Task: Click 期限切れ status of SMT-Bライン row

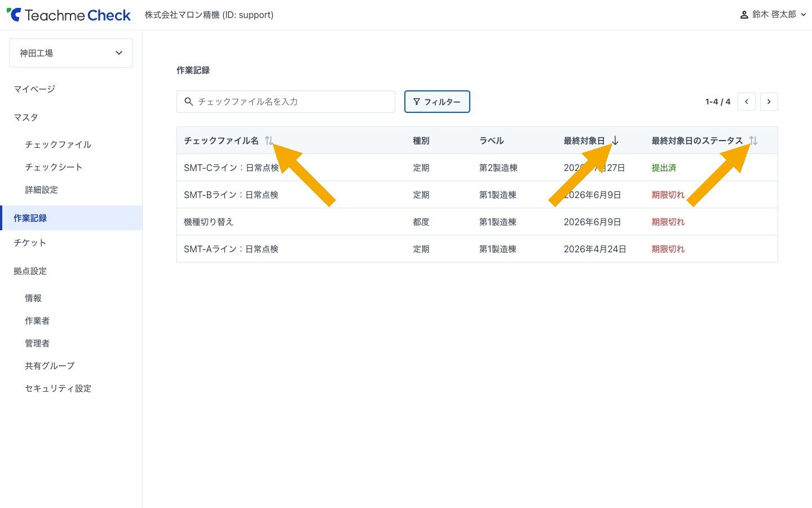Action: (668, 195)
